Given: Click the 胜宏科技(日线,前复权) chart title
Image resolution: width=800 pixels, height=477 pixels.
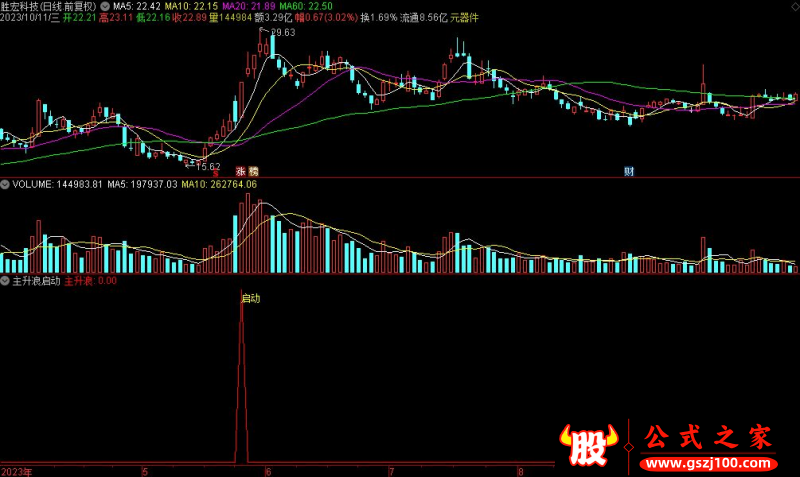Looking at the screenshot, I should 48,6.
